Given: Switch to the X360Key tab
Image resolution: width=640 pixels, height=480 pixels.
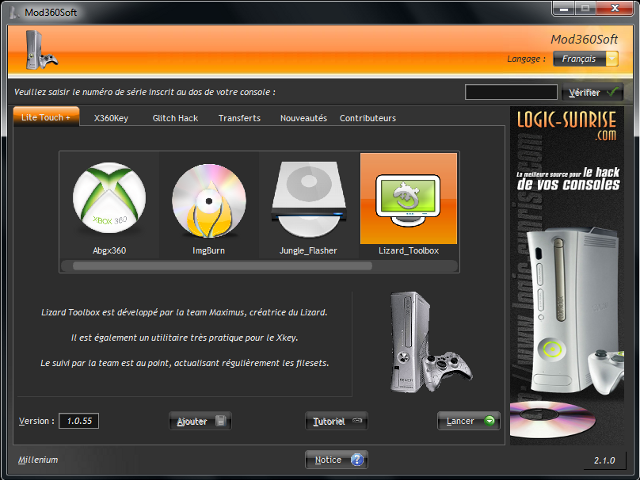Looking at the screenshot, I should pos(111,118).
